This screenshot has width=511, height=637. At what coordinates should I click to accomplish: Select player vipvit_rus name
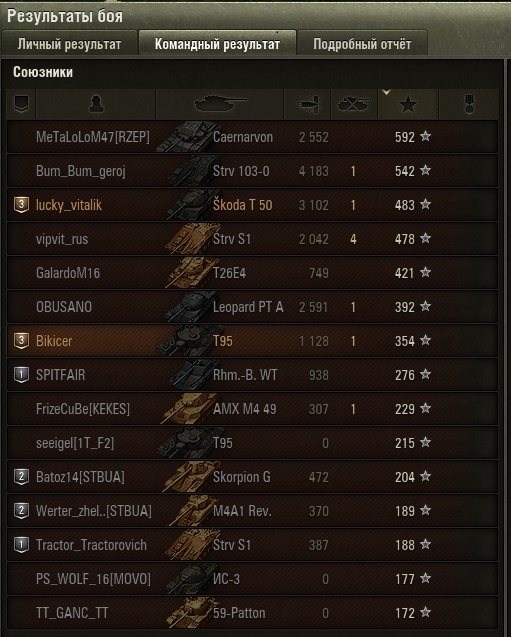[x=62, y=239]
